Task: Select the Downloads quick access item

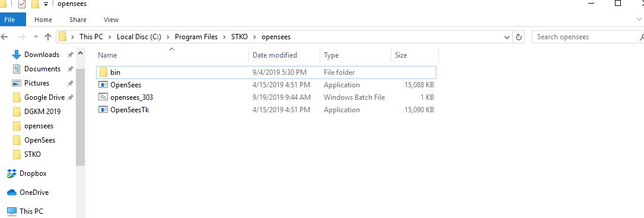Action: tap(42, 54)
